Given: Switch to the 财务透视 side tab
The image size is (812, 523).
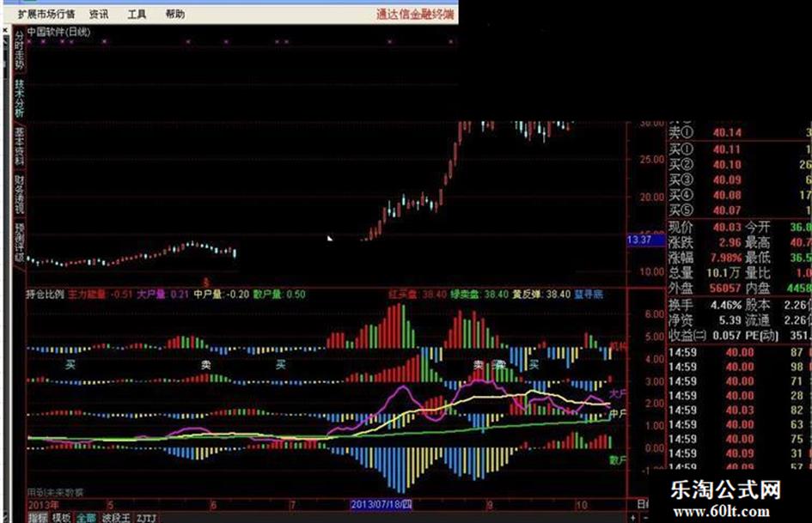Looking at the screenshot, I should click(x=19, y=195).
